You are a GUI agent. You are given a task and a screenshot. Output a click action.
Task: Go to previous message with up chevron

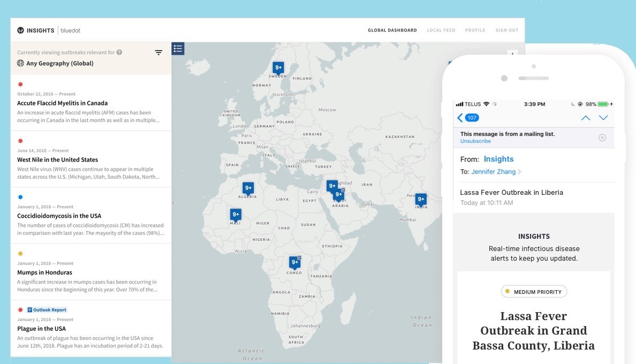tap(585, 118)
